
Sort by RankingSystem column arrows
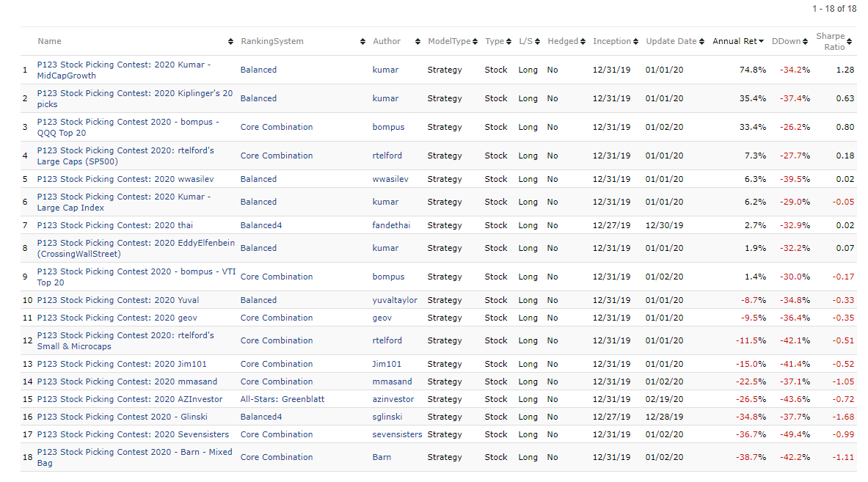coord(362,42)
